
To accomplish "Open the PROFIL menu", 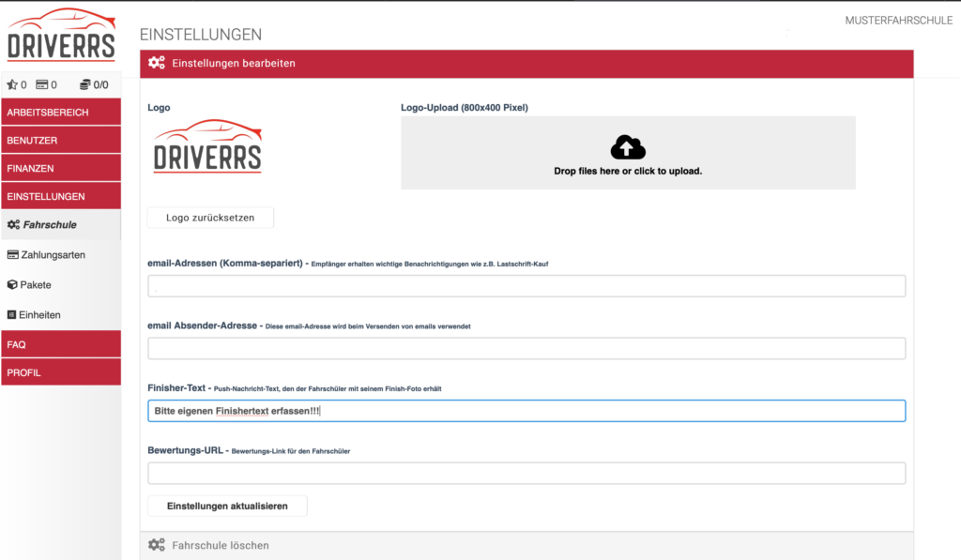I will 61,372.
